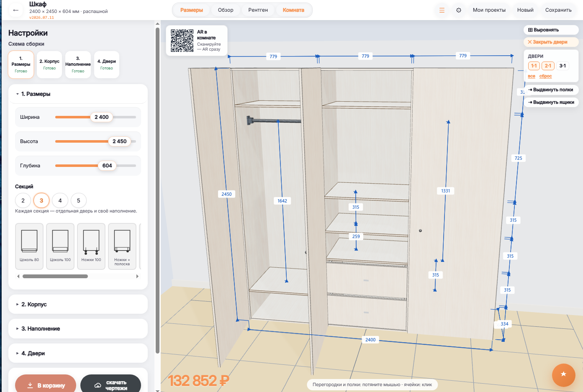The image size is (583, 392).
Task: Switch to the Рентген view tab
Action: tap(258, 10)
